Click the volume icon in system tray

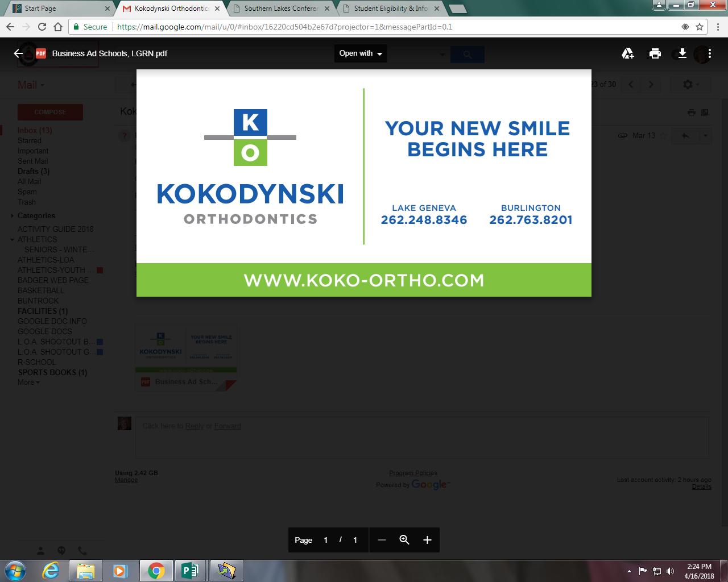click(x=671, y=571)
